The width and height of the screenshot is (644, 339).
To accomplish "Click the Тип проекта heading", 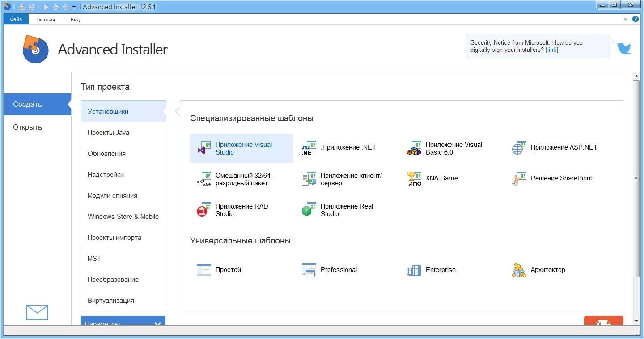I will tap(105, 87).
